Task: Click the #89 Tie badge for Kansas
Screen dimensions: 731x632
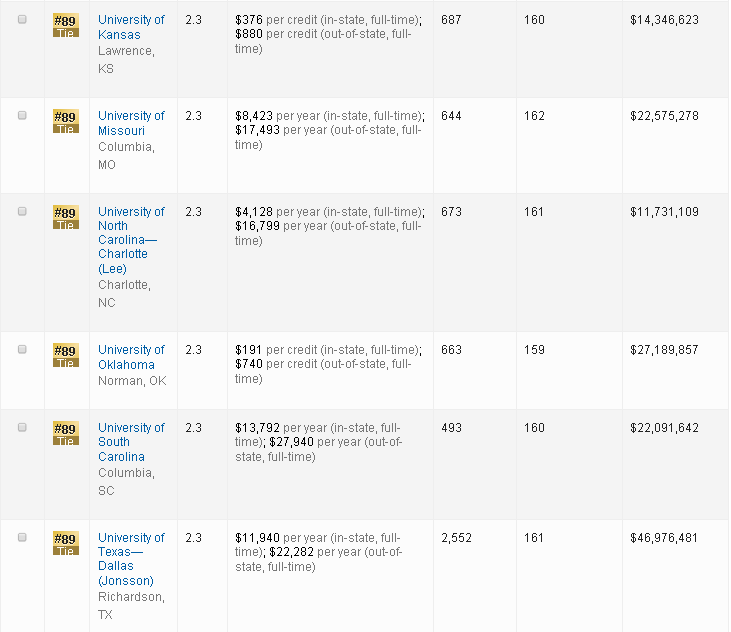Action: pyautogui.click(x=65, y=25)
